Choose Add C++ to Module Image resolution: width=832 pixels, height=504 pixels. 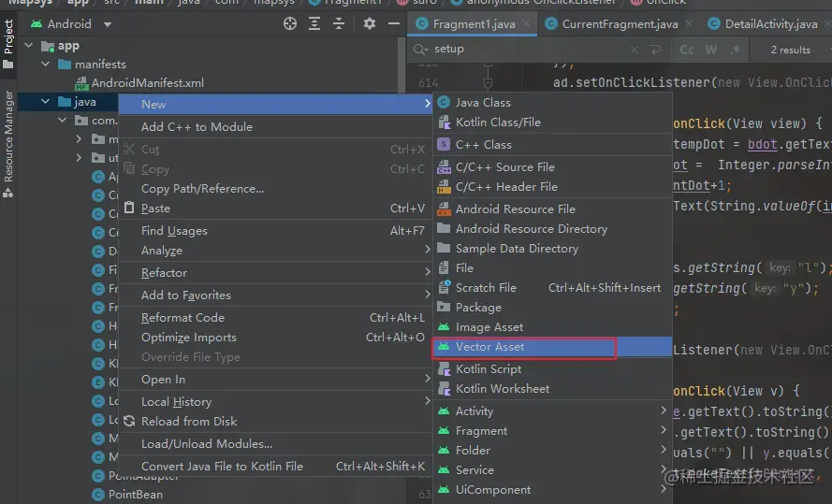[275, 126]
